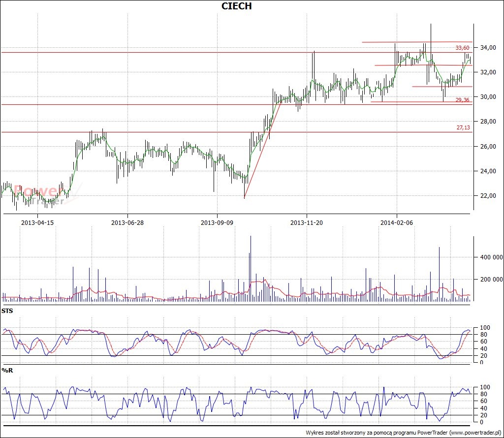Click the 24,00 price axis value
The image size is (504, 438).
[488, 171]
